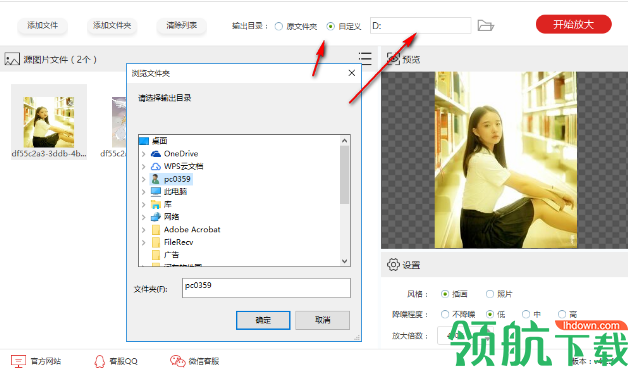Select the 自定义 output radio button
Image resolution: width=628 pixels, height=373 pixels.
pos(330,26)
